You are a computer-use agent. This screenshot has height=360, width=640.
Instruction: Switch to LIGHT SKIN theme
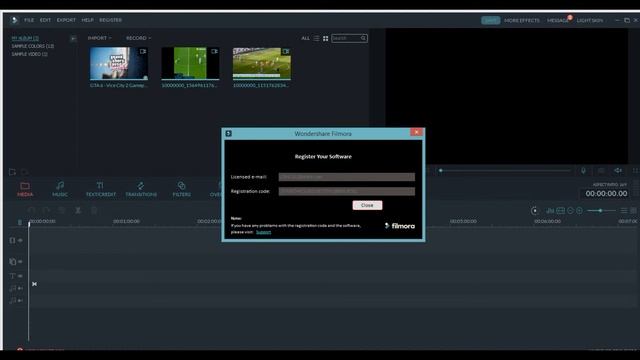tap(590, 20)
